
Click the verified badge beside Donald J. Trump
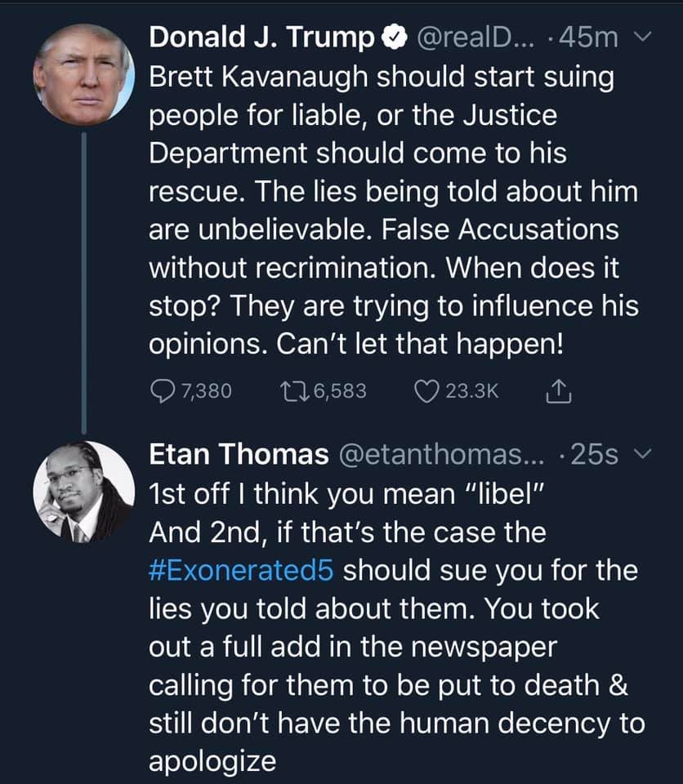point(395,37)
